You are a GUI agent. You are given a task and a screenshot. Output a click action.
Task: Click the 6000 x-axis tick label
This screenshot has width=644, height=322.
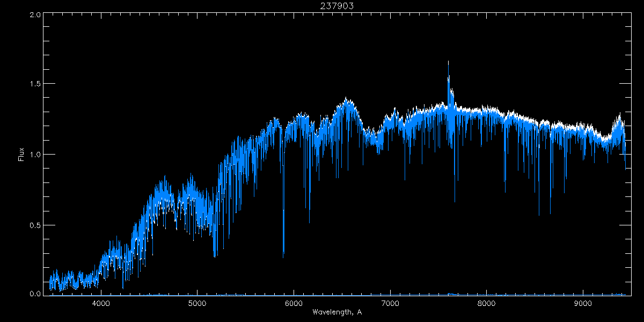click(x=294, y=303)
